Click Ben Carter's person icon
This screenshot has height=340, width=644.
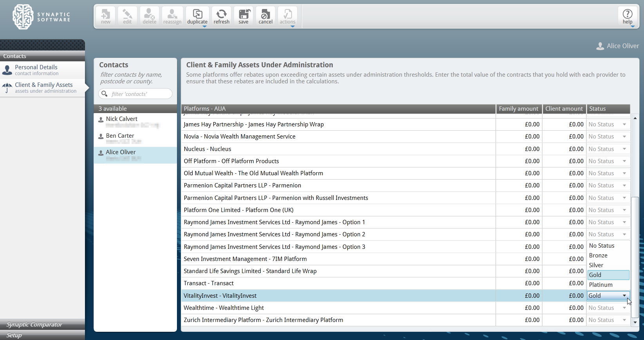pos(101,136)
